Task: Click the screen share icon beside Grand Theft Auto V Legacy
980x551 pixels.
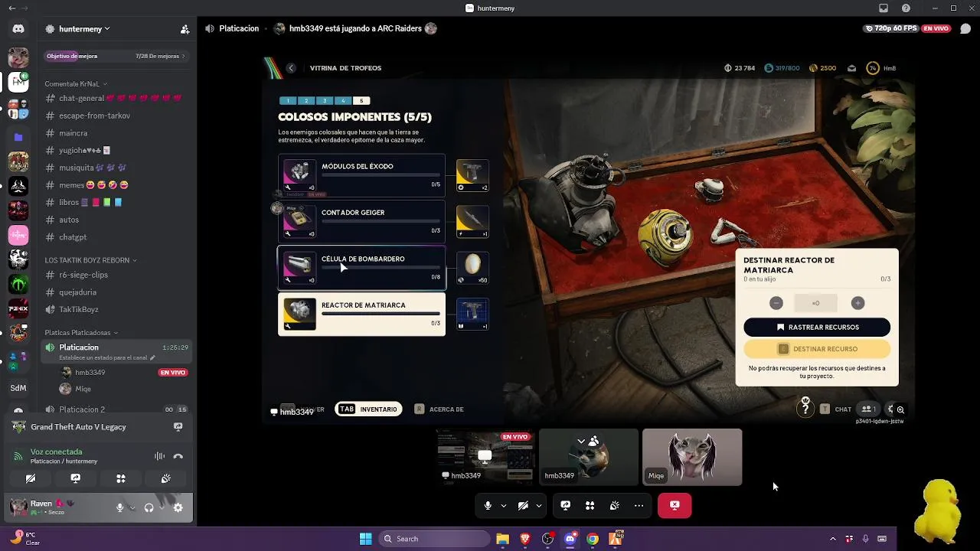Action: tap(178, 427)
